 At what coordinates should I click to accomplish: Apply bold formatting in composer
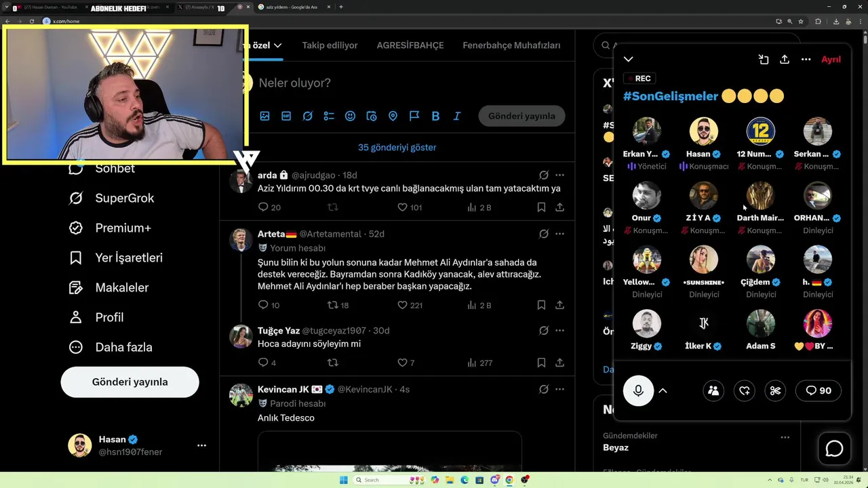pyautogui.click(x=435, y=116)
